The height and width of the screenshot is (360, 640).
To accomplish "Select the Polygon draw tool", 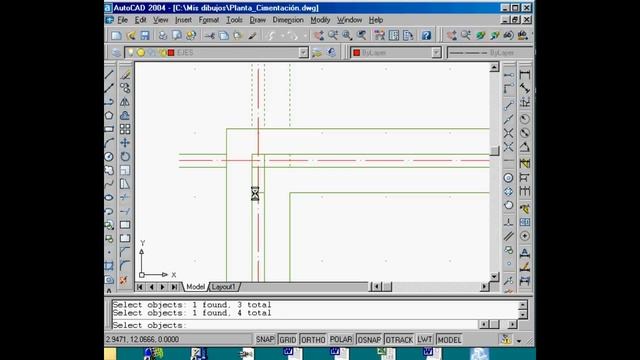I will [x=109, y=116].
